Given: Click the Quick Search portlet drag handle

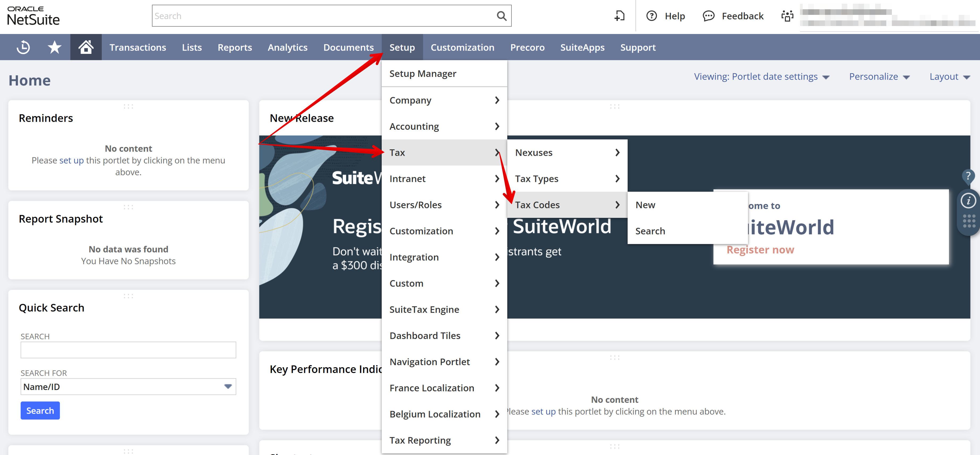Looking at the screenshot, I should [x=128, y=296].
